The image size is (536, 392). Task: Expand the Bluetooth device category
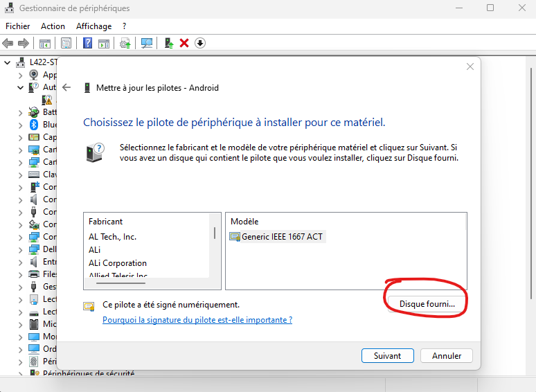20,125
